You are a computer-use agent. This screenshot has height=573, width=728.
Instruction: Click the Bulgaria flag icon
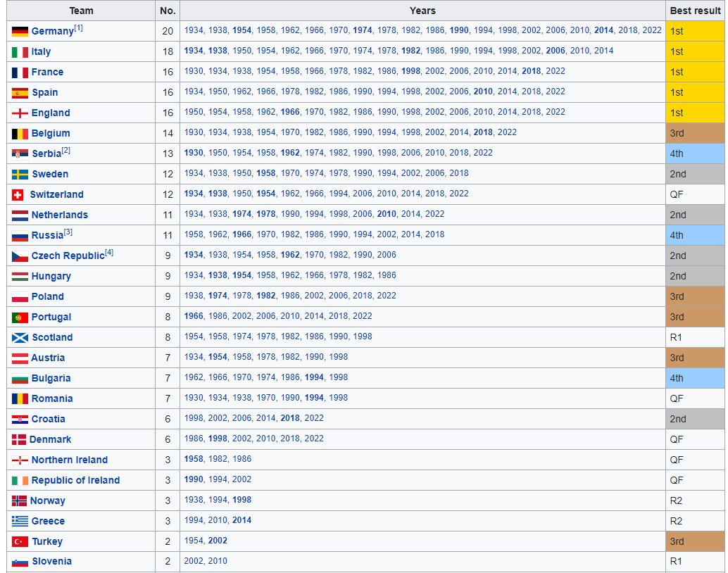click(20, 379)
